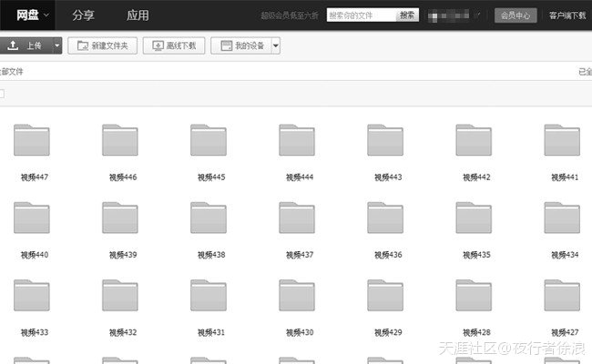Open the 视频432 folder icon
The image size is (592, 364).
pyautogui.click(x=120, y=296)
